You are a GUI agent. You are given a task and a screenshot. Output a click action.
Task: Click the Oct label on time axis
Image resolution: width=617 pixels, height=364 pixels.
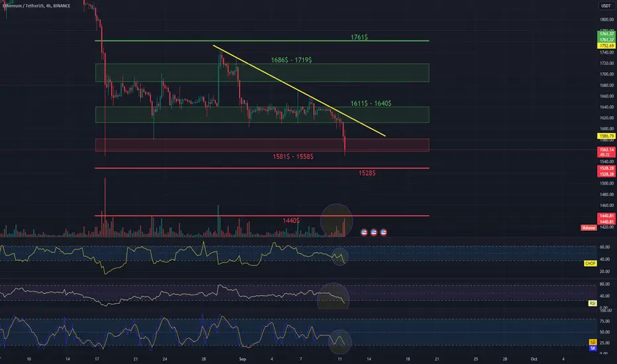(x=534, y=359)
